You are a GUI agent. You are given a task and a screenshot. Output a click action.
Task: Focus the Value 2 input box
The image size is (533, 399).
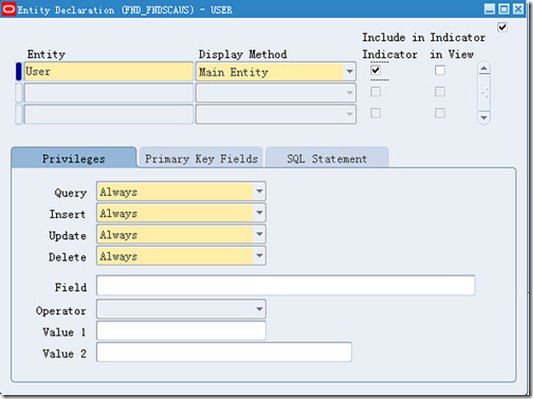[224, 352]
